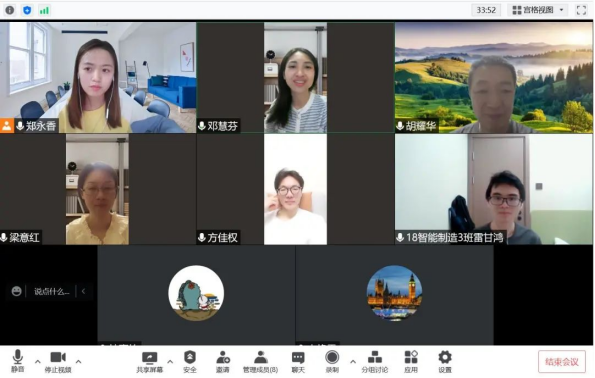Open the Grid View (宫格视图) dropdown
This screenshot has height=378, width=595.
(537, 10)
